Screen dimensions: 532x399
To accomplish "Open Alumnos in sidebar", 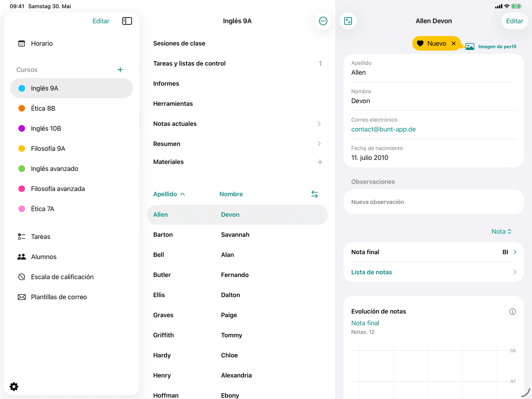I will point(71,257).
